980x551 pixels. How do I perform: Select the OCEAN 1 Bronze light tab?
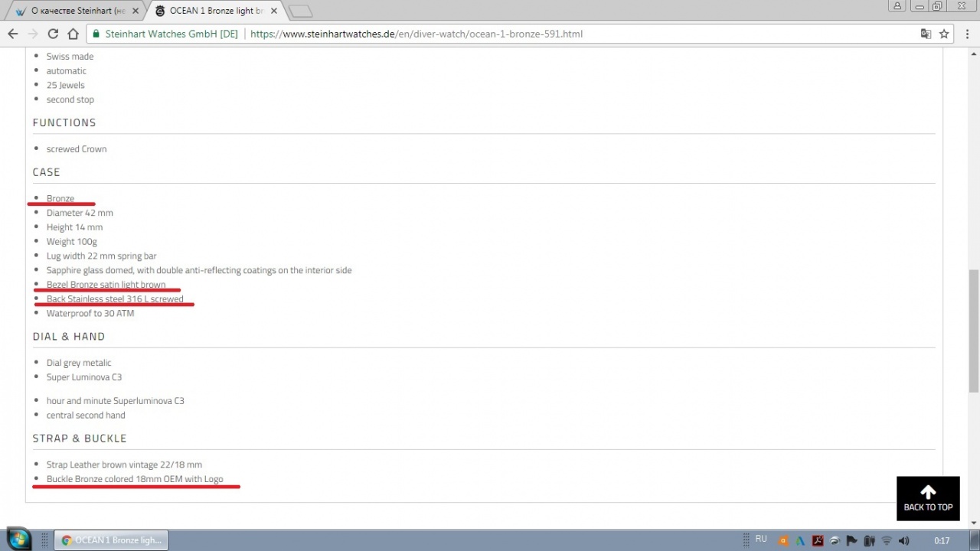point(214,11)
